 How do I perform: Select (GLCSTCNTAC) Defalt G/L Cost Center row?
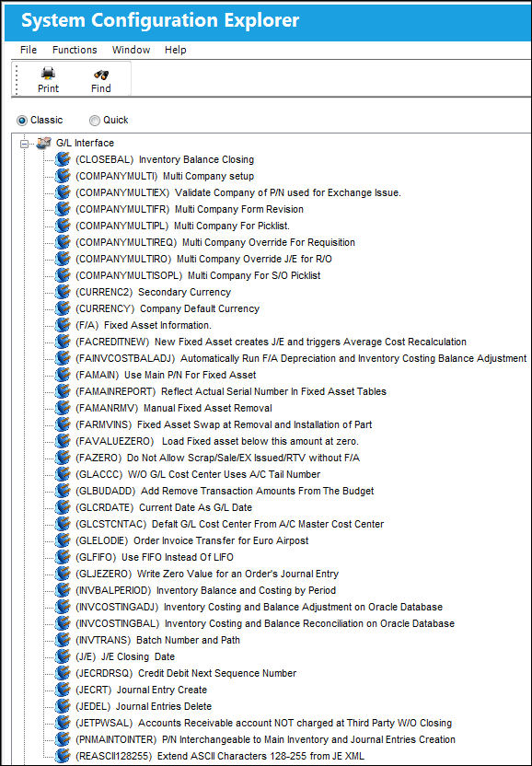click(229, 524)
